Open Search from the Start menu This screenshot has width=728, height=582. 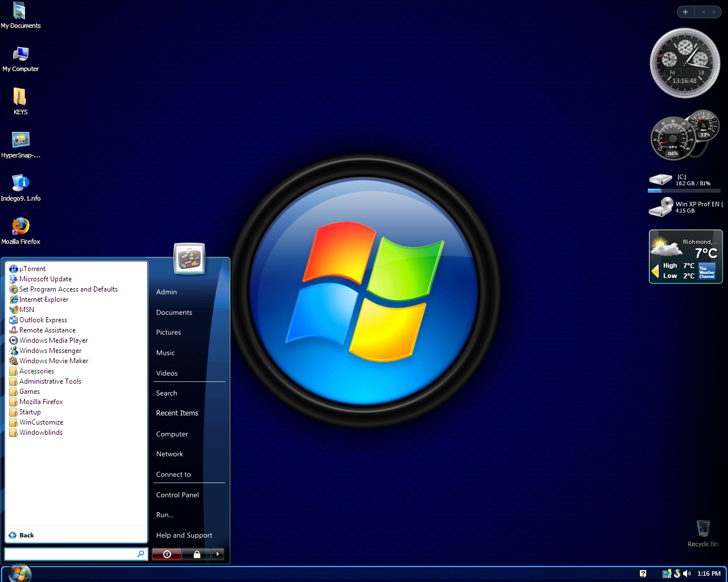click(x=167, y=393)
